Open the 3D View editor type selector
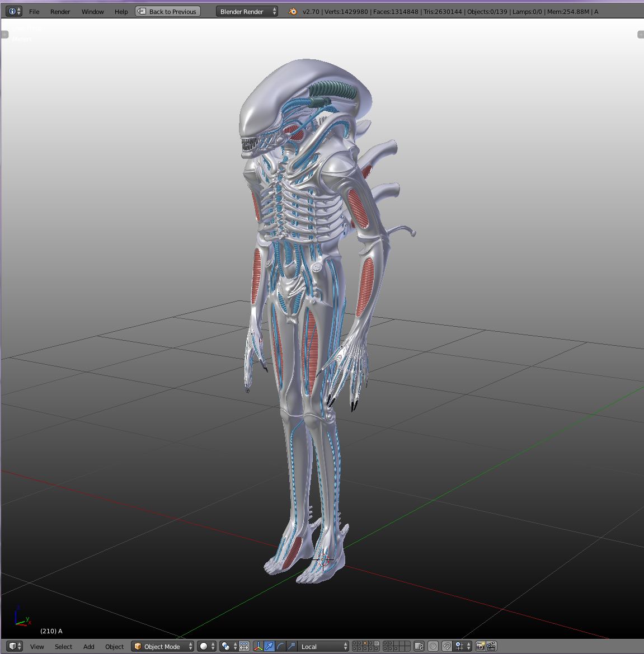The height and width of the screenshot is (654, 644). [15, 646]
